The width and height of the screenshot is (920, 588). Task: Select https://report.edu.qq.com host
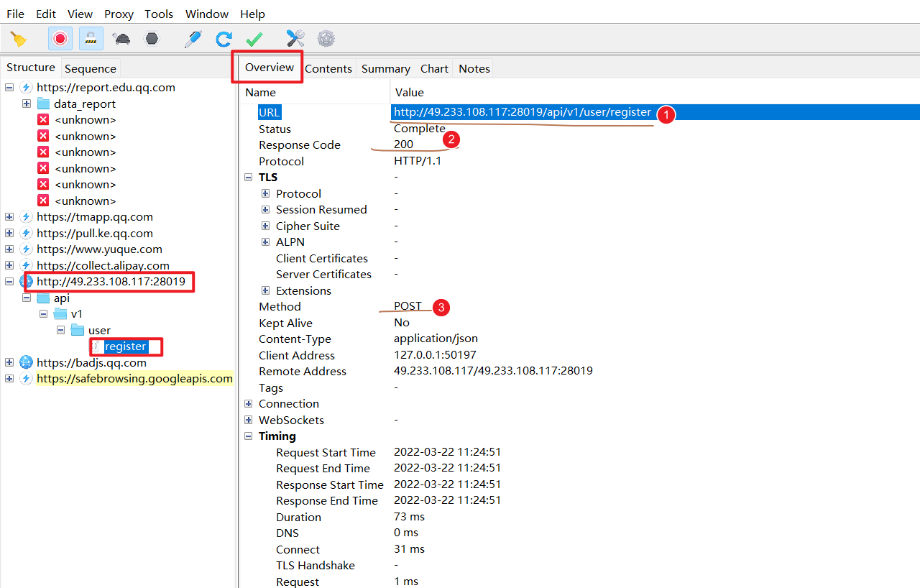click(x=106, y=88)
